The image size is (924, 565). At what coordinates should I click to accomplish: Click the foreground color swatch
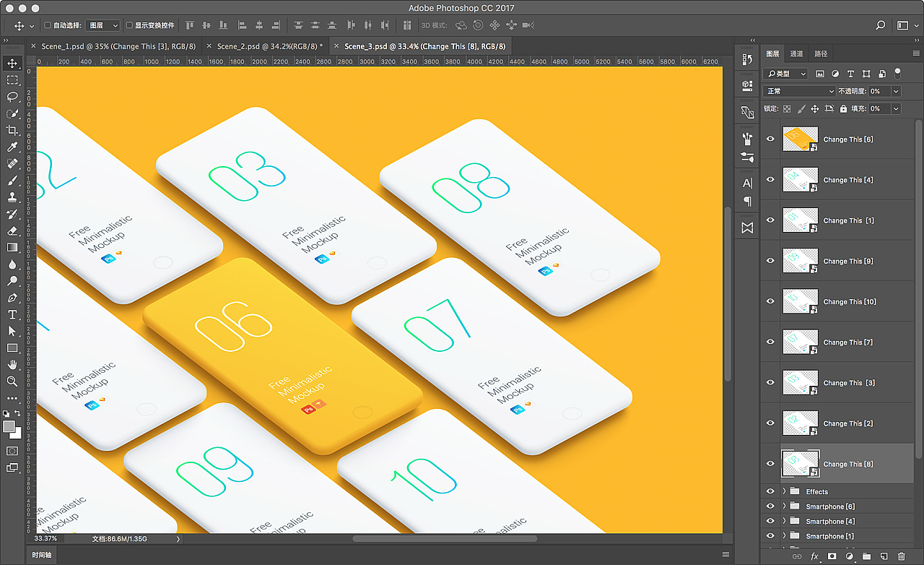coord(9,426)
